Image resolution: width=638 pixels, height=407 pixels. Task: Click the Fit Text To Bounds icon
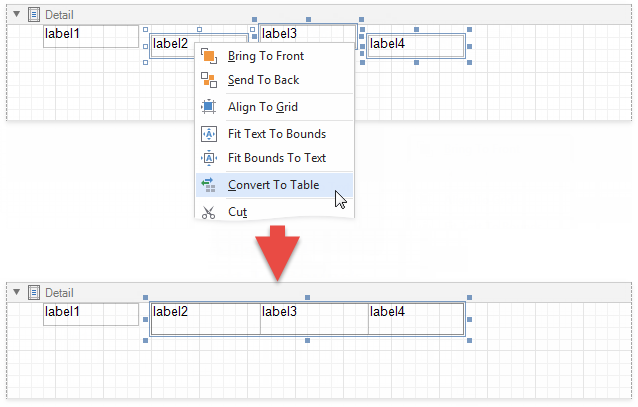pyautogui.click(x=209, y=134)
